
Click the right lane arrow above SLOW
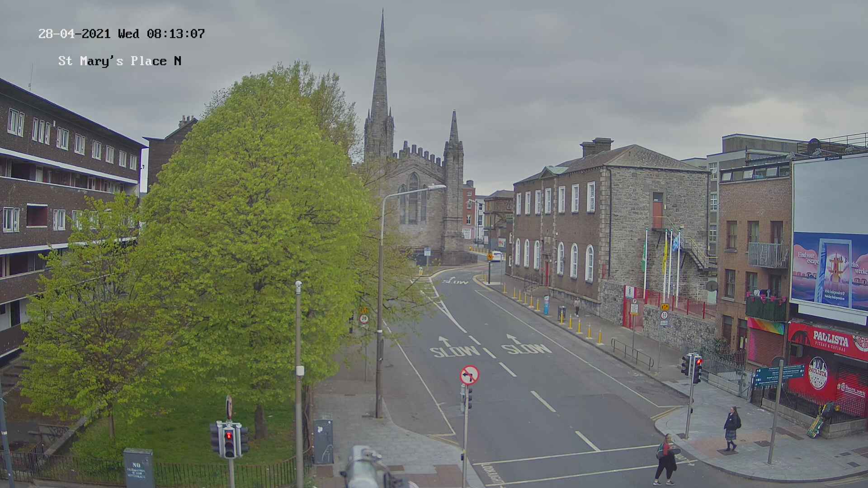tap(513, 338)
